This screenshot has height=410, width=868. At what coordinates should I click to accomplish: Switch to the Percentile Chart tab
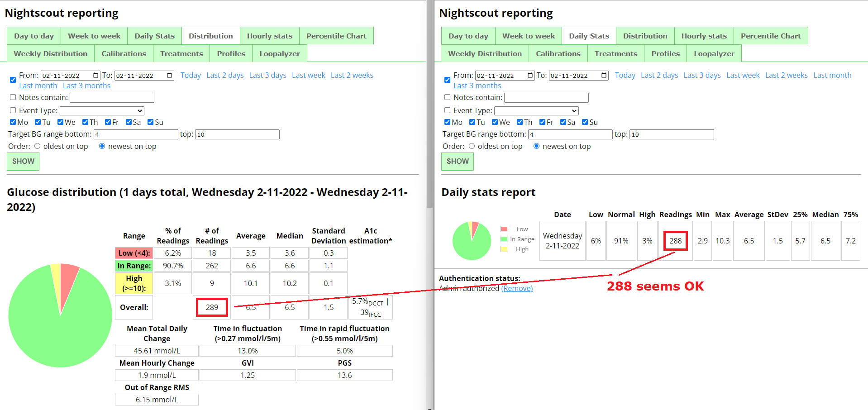336,35
